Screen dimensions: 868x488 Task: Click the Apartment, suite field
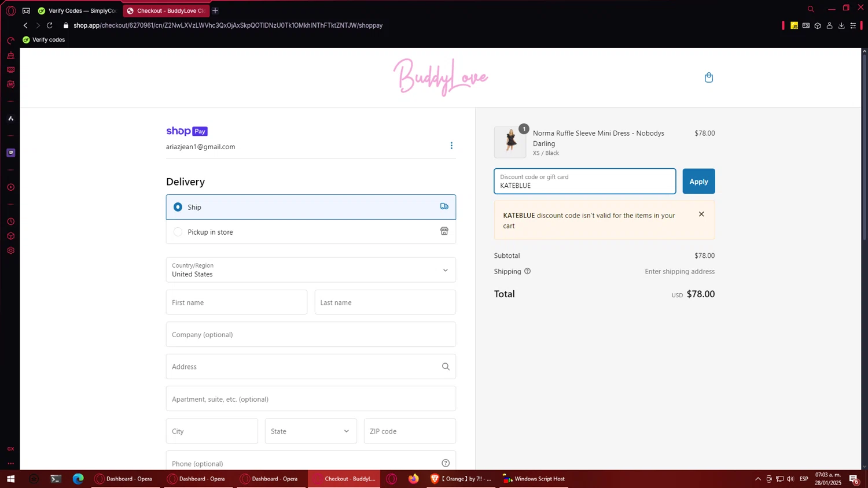pos(311,399)
